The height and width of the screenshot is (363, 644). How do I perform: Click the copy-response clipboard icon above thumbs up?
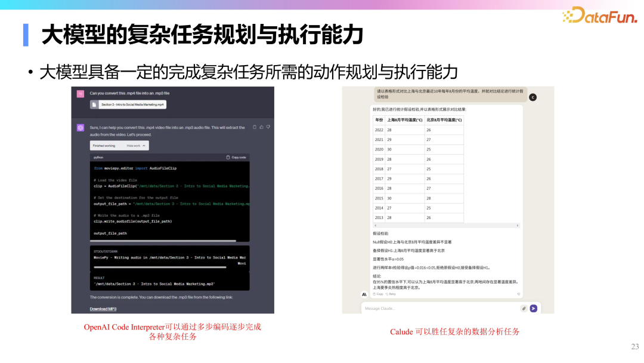pos(255,128)
